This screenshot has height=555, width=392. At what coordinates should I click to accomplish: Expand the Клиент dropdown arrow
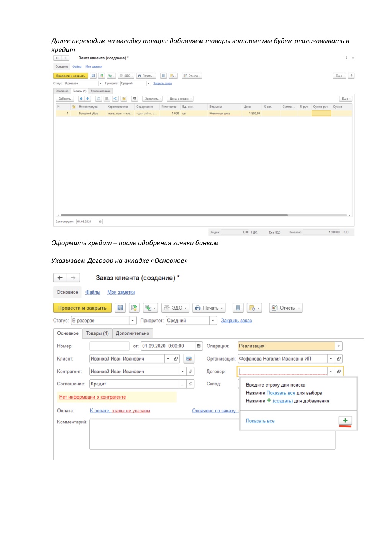[168, 359]
